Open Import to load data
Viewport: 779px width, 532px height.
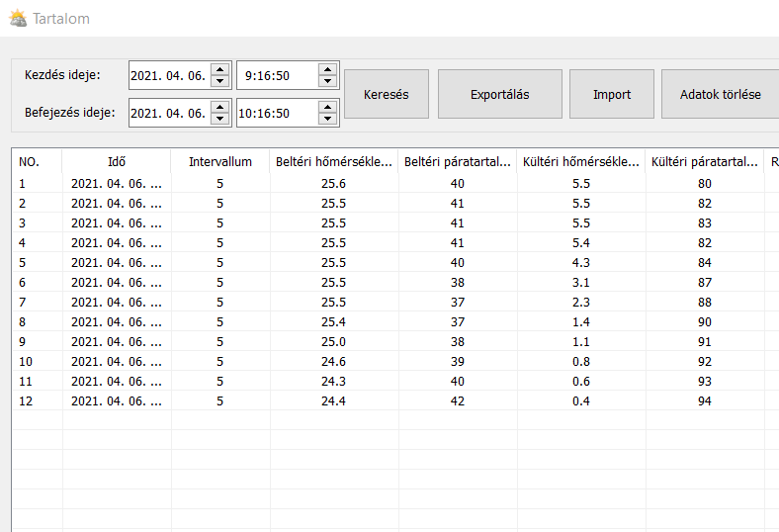[x=611, y=95]
